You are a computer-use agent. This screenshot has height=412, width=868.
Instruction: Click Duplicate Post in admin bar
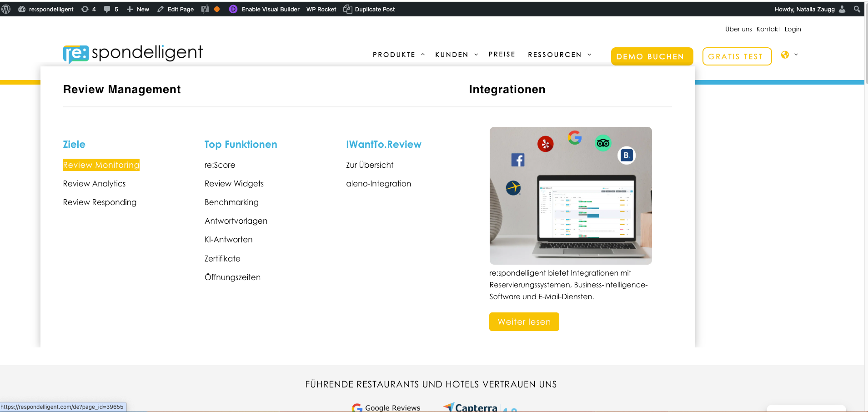coord(369,9)
